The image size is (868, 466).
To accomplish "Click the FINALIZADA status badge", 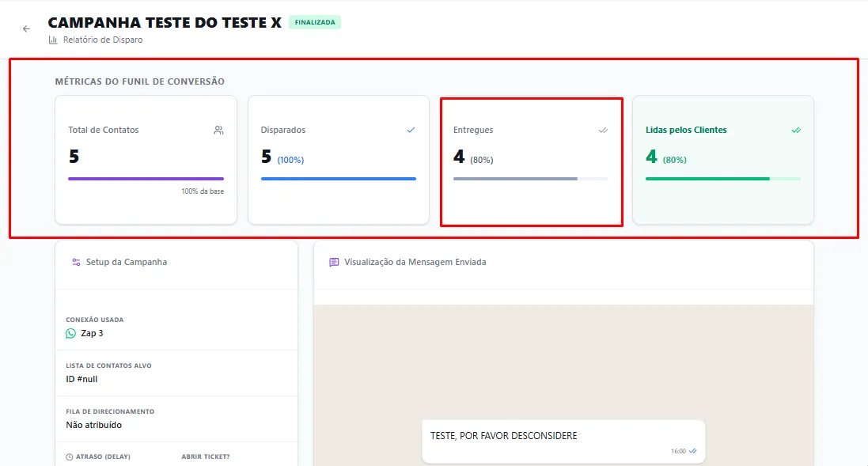I will pyautogui.click(x=315, y=22).
